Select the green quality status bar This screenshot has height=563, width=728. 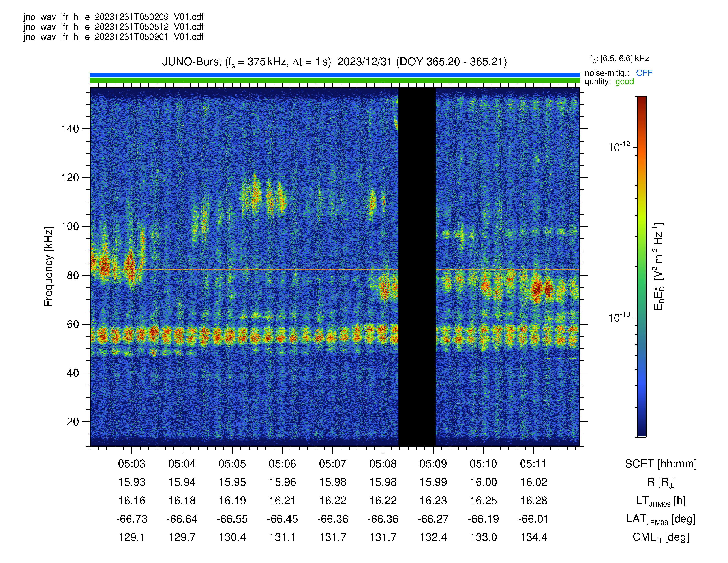pyautogui.click(x=335, y=80)
